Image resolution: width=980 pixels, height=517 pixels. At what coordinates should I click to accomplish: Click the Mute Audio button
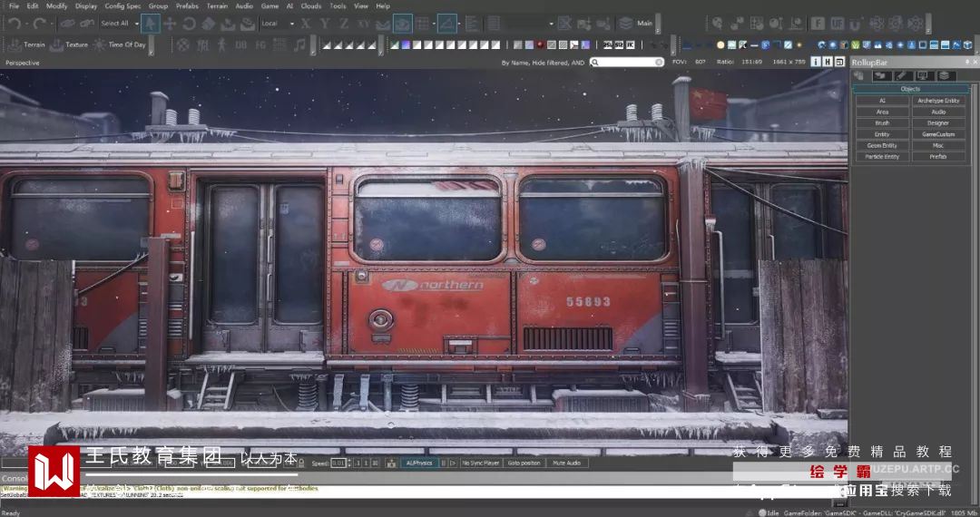(566, 463)
